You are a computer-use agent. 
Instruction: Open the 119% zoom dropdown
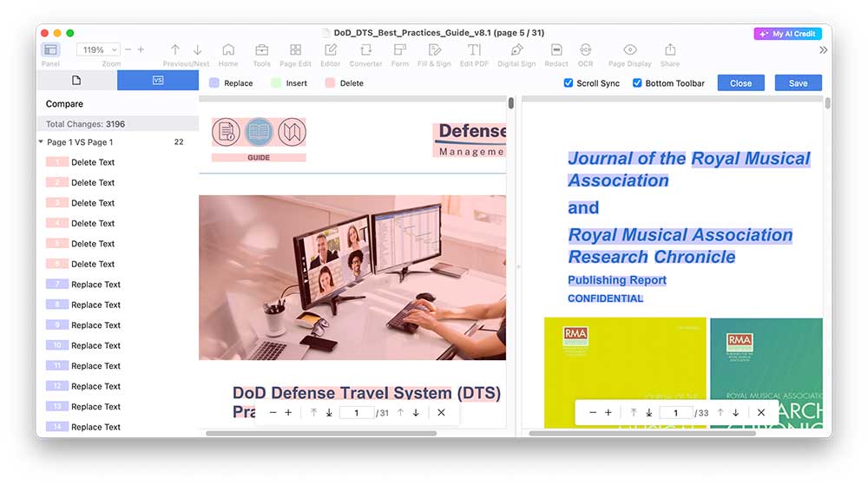pyautogui.click(x=98, y=49)
